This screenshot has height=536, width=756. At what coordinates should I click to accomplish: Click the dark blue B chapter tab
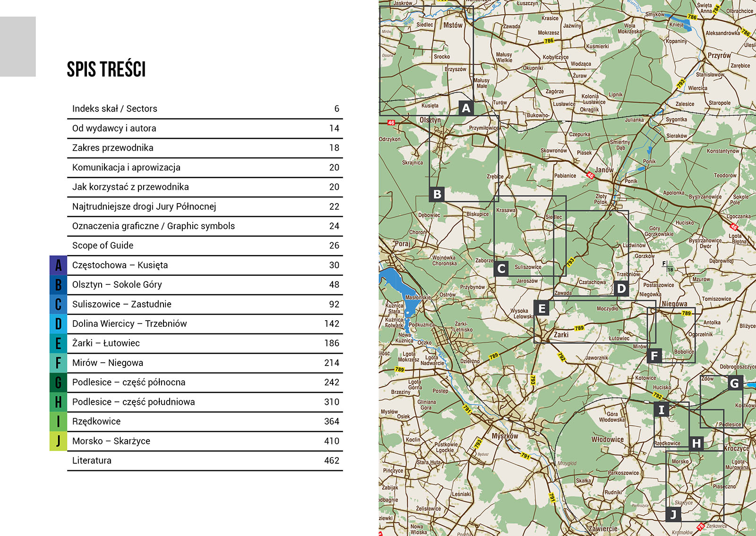[58, 285]
